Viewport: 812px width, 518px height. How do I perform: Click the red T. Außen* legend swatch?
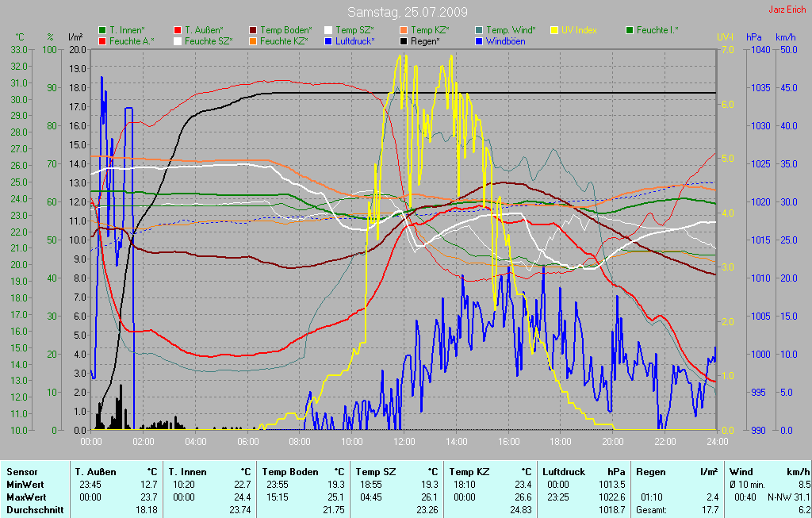tap(178, 30)
